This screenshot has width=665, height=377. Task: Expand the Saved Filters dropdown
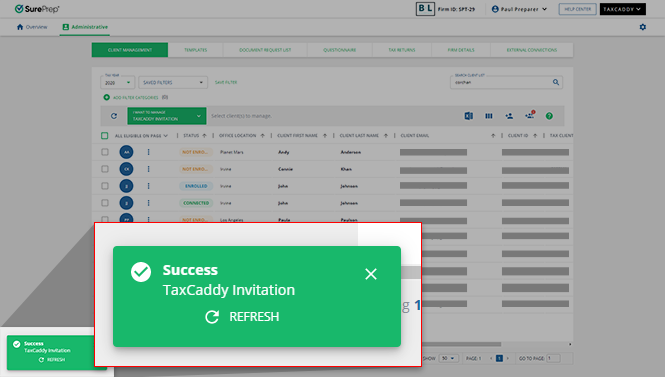coord(173,82)
